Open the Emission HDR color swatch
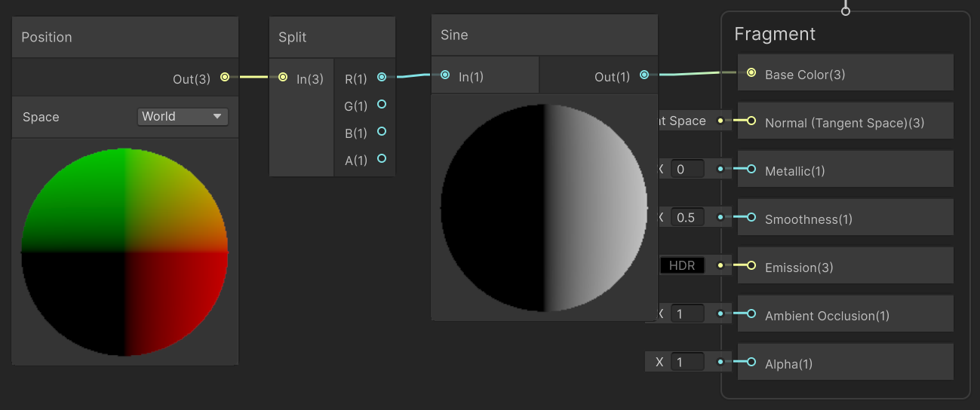Viewport: 980px width, 410px height. pyautogui.click(x=682, y=265)
